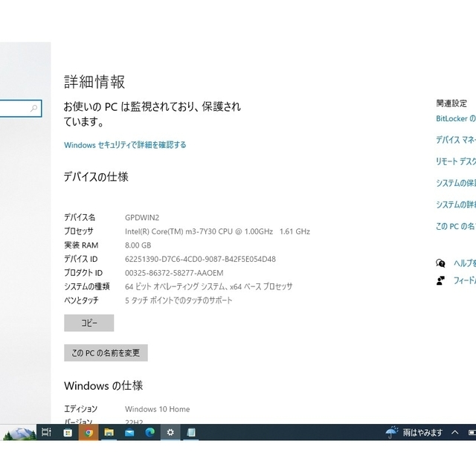Viewport: 476px width, 476px height.
Task: Click the 実装 RAM label
Action: point(81,245)
